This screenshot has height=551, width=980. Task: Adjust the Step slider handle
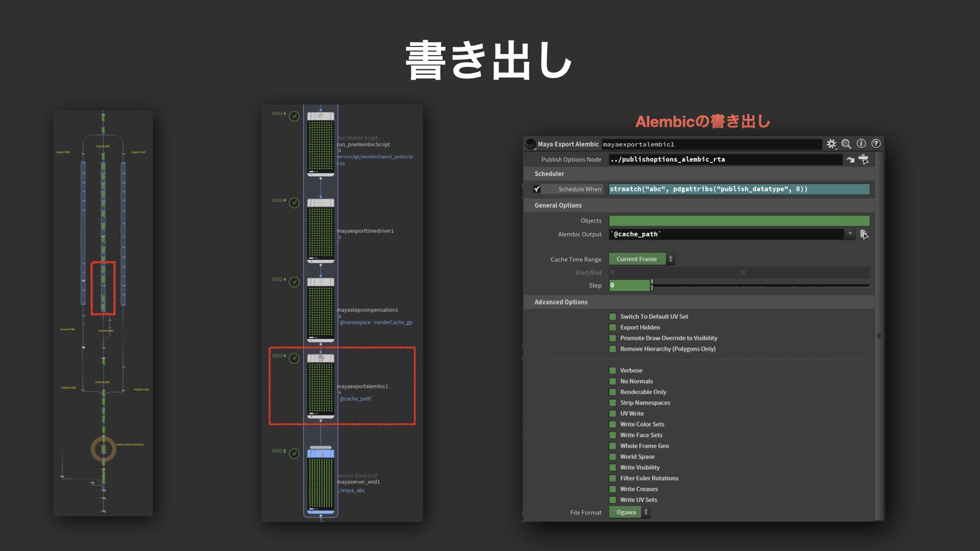[652, 286]
